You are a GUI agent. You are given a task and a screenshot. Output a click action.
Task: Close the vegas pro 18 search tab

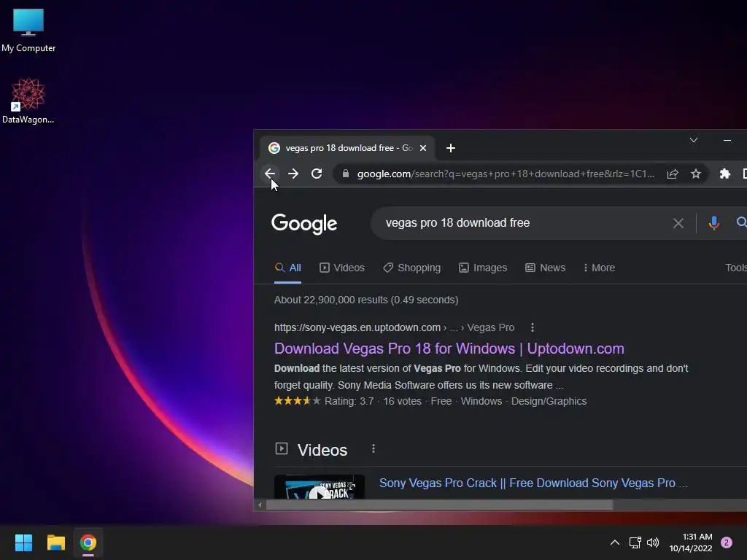(422, 148)
